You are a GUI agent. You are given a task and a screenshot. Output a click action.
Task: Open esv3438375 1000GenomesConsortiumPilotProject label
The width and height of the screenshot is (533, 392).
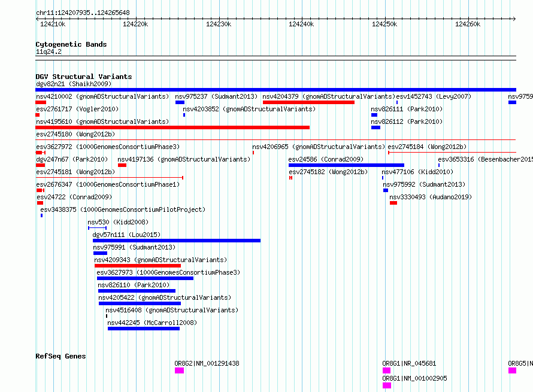[x=123, y=209]
